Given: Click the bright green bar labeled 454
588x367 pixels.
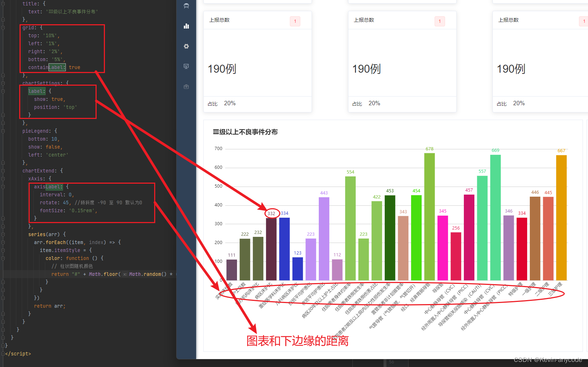Looking at the screenshot, I should [416, 238].
